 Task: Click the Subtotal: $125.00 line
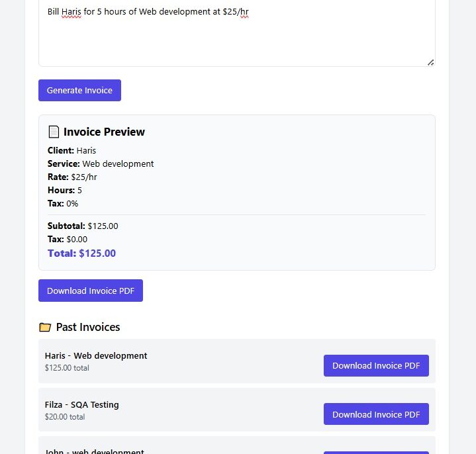click(x=83, y=226)
